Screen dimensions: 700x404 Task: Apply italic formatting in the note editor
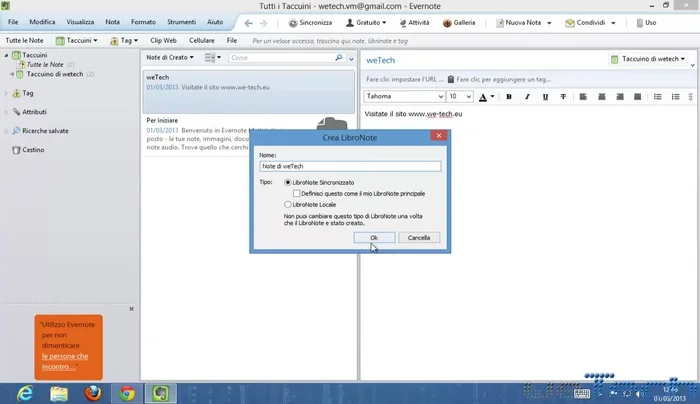(x=527, y=97)
